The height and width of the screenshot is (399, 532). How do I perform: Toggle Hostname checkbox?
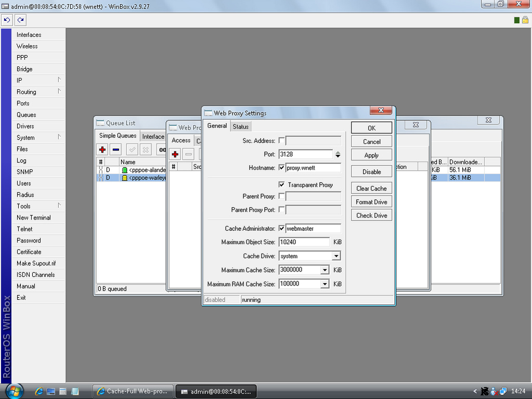pyautogui.click(x=281, y=168)
